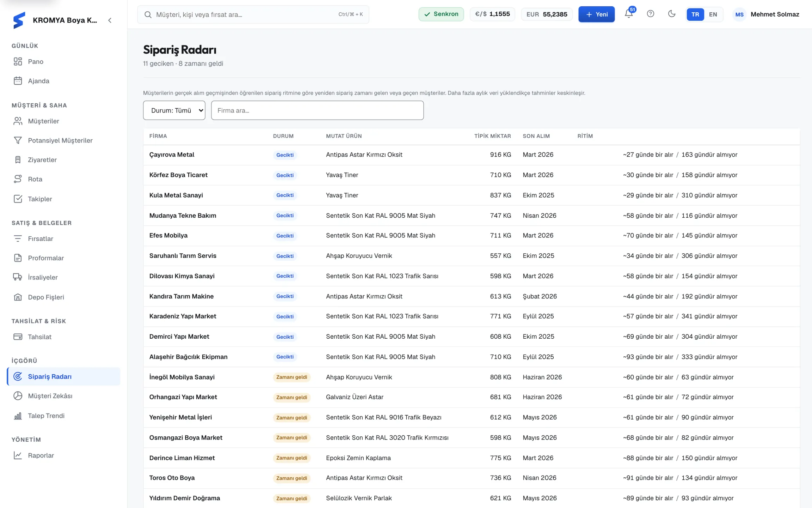Viewport: 812px width, 508px height.
Task: Switch language to TR
Action: tap(695, 14)
